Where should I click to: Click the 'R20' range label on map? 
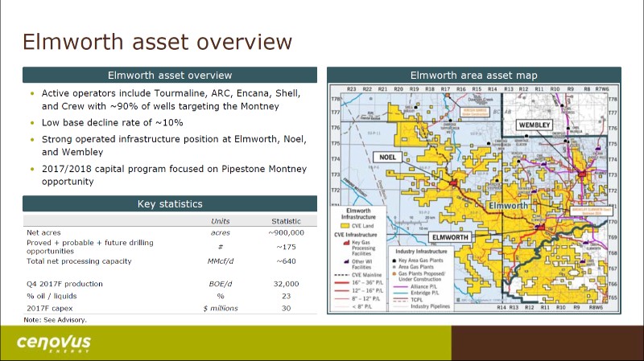point(398,89)
